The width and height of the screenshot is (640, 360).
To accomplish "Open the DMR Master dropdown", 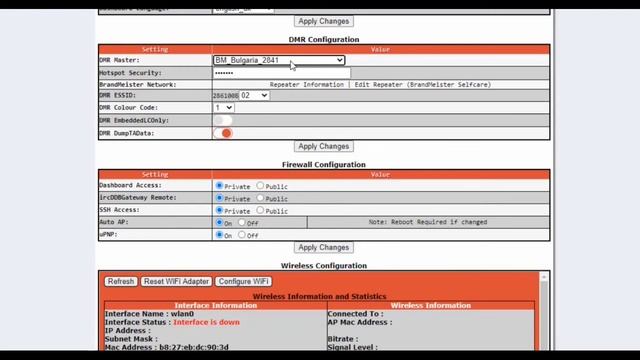I will click(279, 60).
